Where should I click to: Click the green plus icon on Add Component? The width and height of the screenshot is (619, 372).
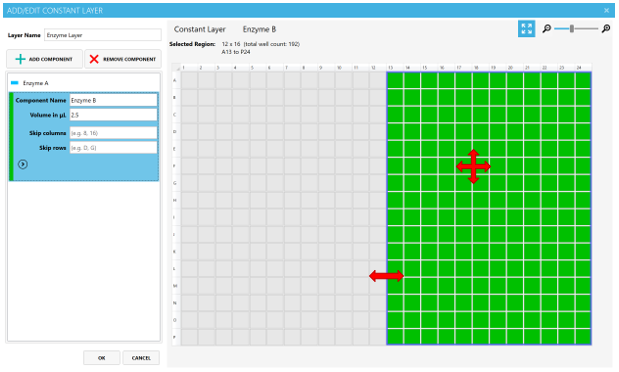pyautogui.click(x=20, y=59)
